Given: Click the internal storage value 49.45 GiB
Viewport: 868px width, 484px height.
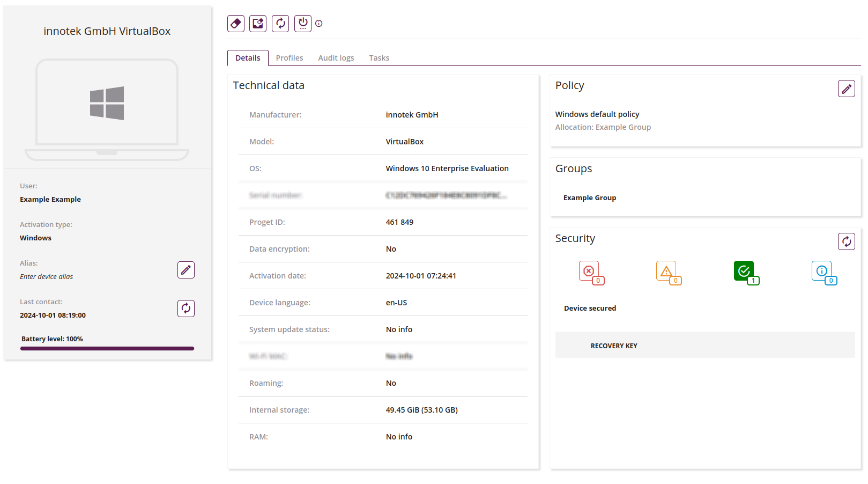Looking at the screenshot, I should pyautogui.click(x=421, y=410).
